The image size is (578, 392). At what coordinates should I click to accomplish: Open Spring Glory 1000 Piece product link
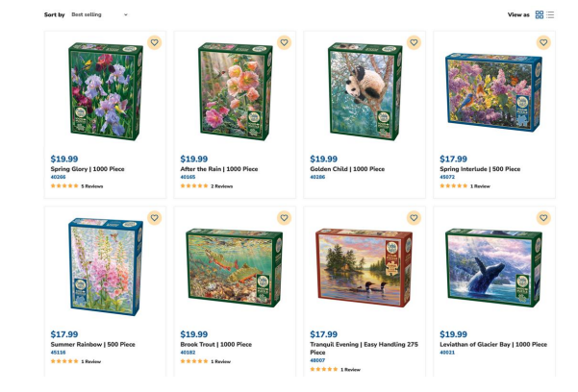tap(88, 169)
